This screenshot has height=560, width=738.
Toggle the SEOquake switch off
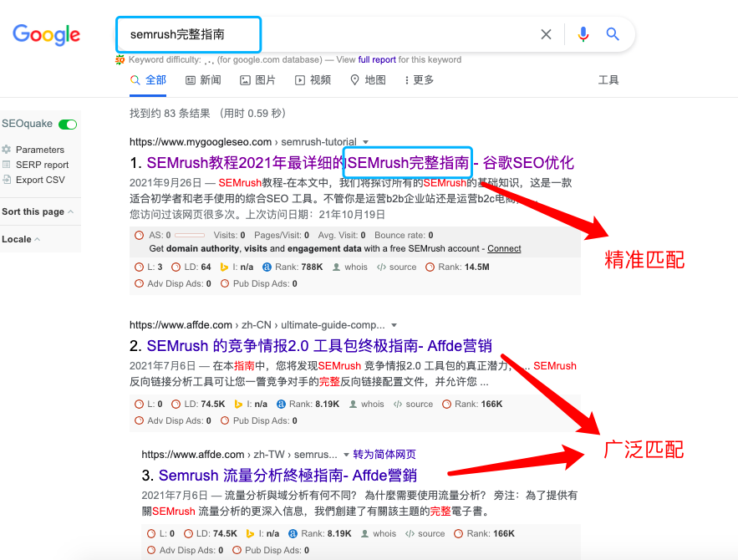pos(68,125)
